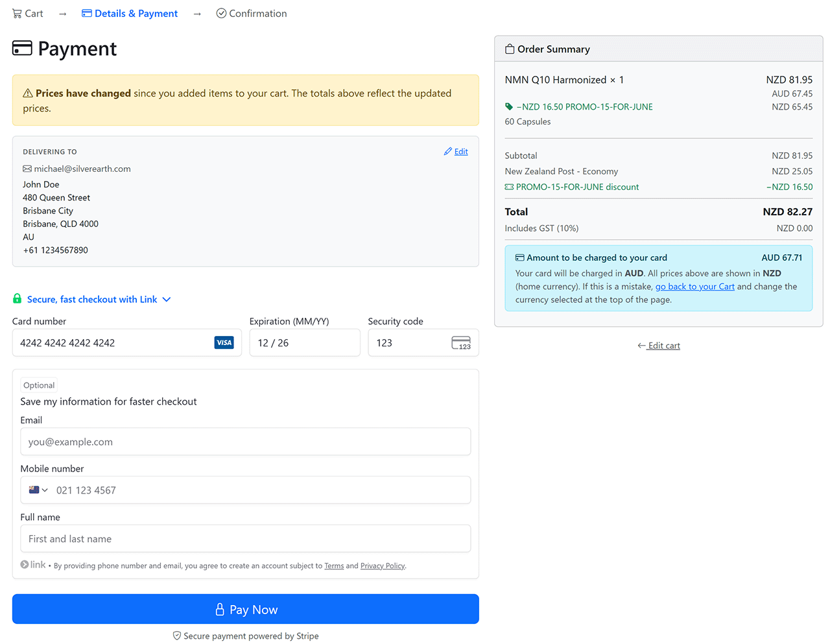Click the Security code field
Screen dimensions: 830x644
pos(423,342)
